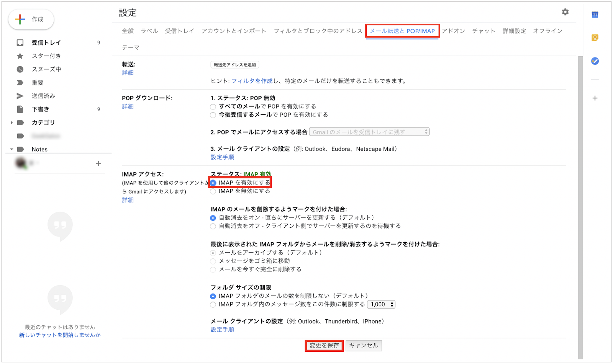Image resolution: width=613 pixels, height=364 pixels.
Task: Select the 送信済み (Sent) folder icon
Action: click(20, 96)
